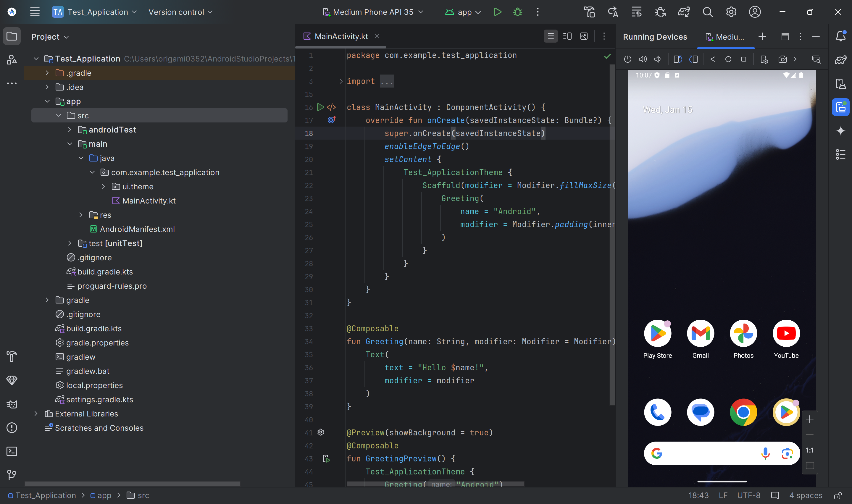
Task: Toggle file read-only lock in status bar
Action: click(838, 495)
